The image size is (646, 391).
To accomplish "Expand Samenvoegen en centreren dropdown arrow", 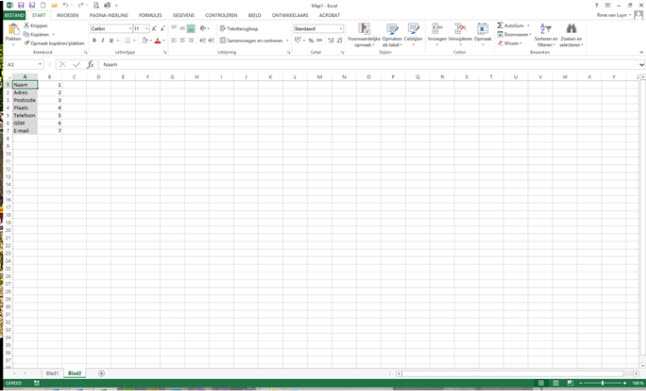I will (287, 40).
